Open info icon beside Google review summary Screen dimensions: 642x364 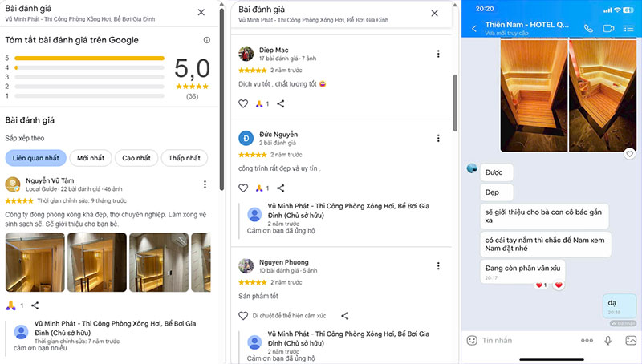[207, 40]
